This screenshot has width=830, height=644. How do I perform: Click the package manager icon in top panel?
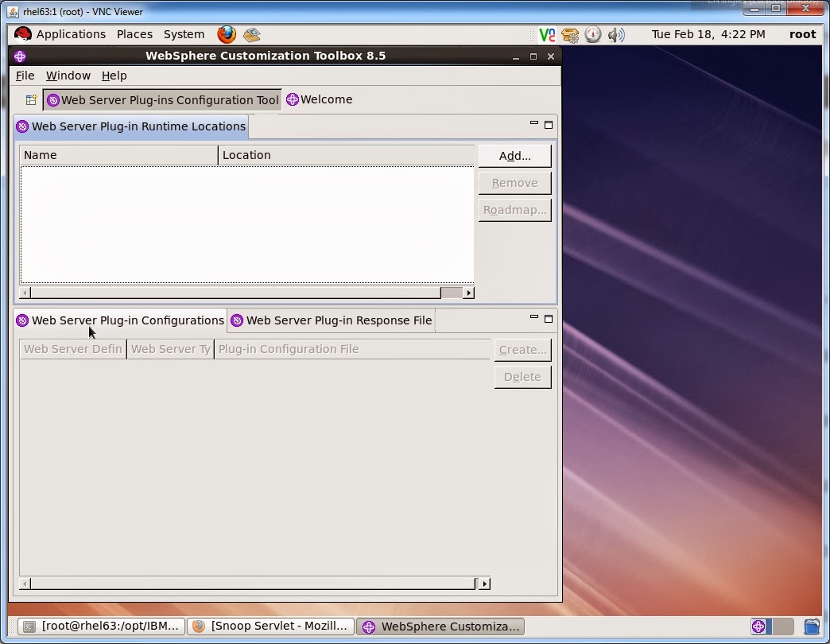pyautogui.click(x=571, y=34)
